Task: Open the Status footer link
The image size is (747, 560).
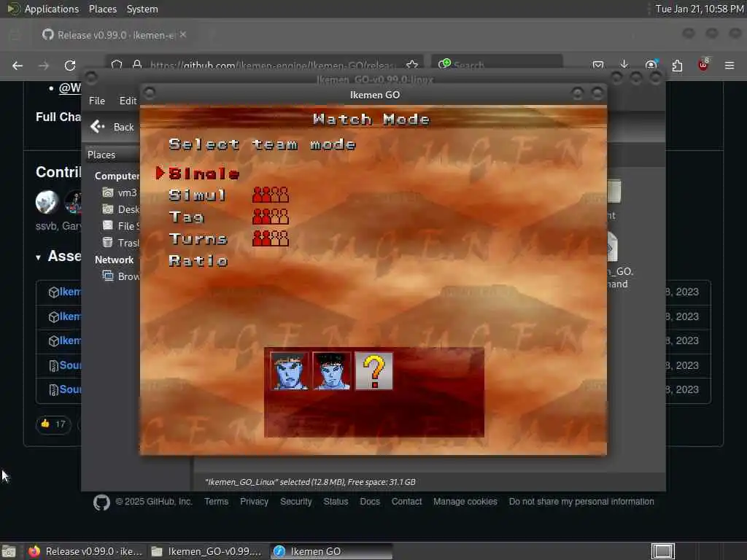Action: click(x=336, y=502)
